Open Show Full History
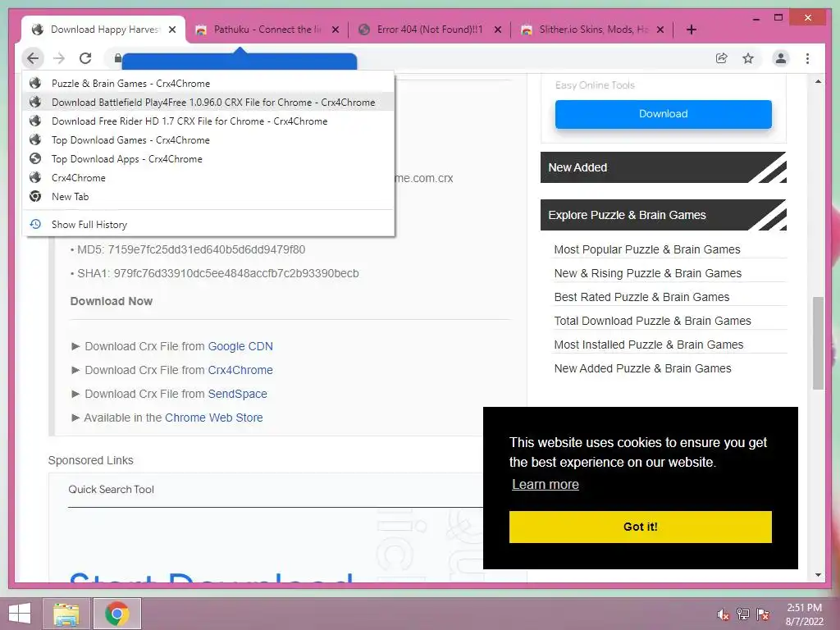Viewport: 840px width, 630px height. (208, 225)
